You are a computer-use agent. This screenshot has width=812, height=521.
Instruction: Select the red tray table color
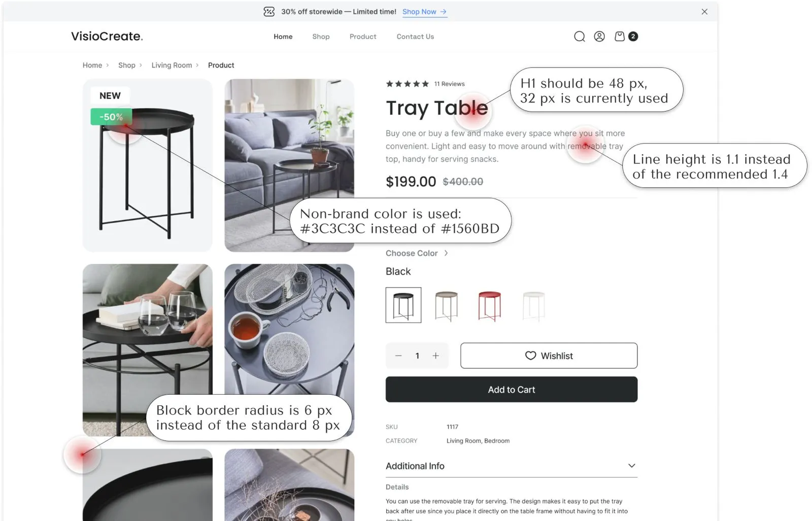point(490,306)
